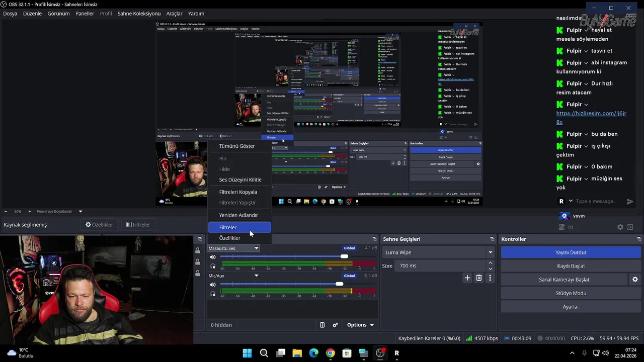
Task: Open Paneller menu
Action: (85, 14)
